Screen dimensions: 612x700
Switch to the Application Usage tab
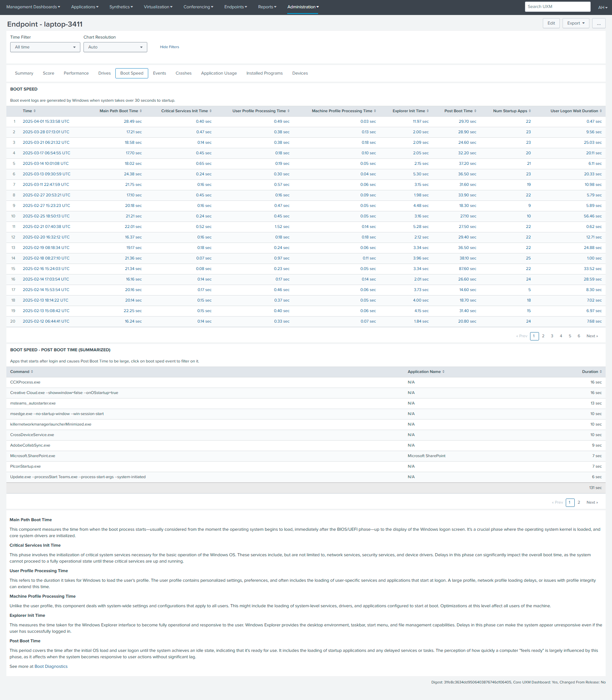219,73
